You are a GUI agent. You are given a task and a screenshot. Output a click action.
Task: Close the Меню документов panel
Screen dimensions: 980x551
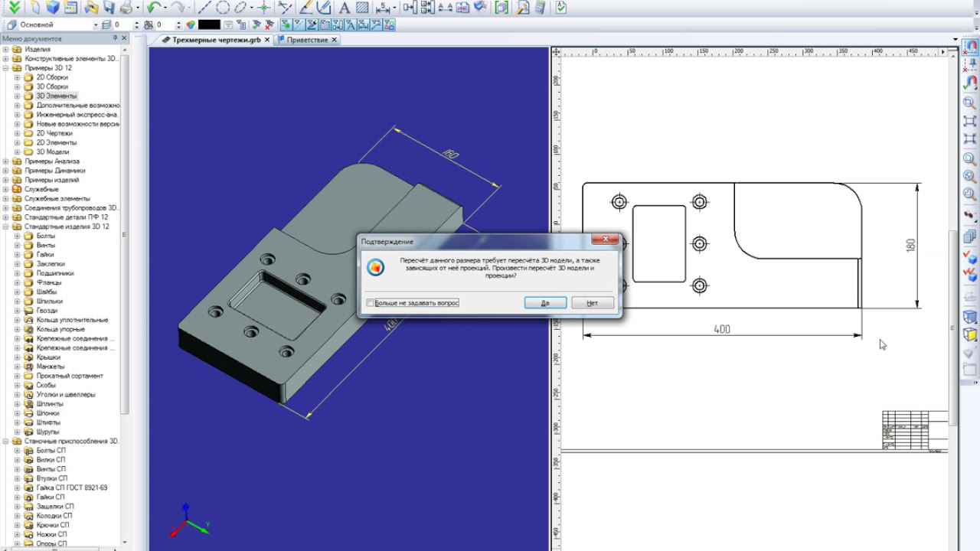click(125, 37)
